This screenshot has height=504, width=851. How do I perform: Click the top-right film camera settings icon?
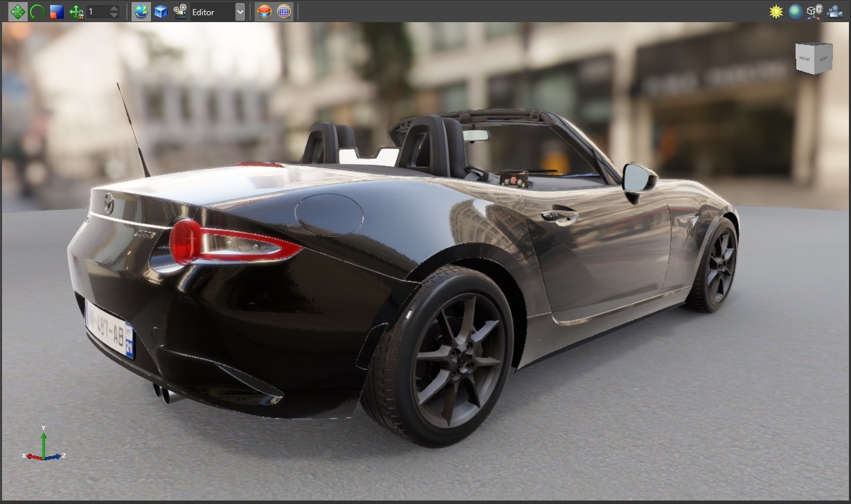834,12
